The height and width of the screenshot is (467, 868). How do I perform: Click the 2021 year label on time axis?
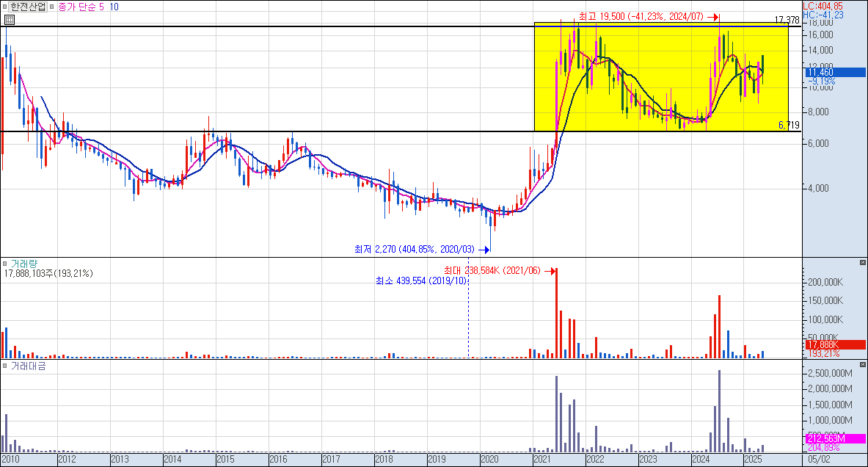click(x=542, y=459)
